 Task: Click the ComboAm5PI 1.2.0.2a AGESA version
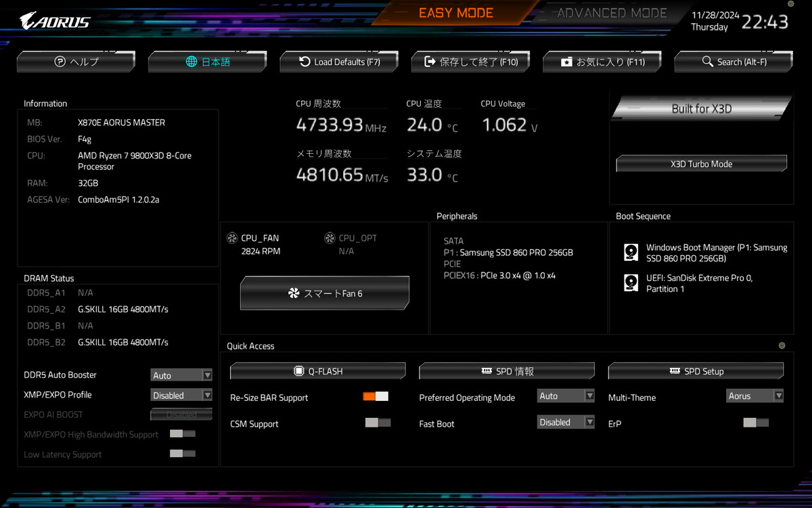coord(118,200)
